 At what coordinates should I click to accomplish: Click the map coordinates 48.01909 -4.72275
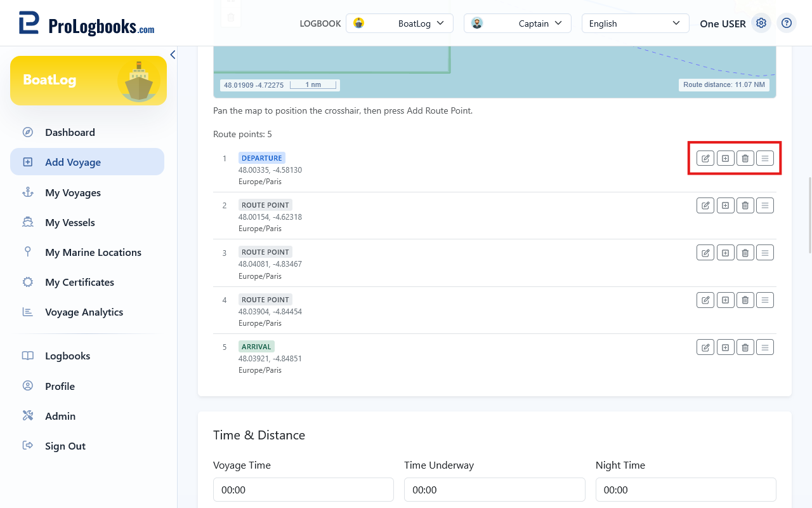coord(254,84)
